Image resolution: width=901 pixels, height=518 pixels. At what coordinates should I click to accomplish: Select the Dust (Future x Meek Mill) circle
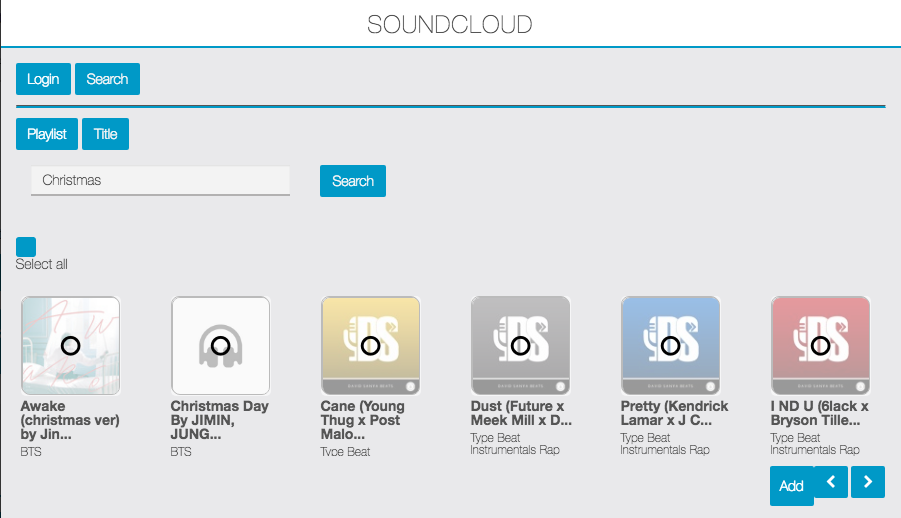point(521,346)
